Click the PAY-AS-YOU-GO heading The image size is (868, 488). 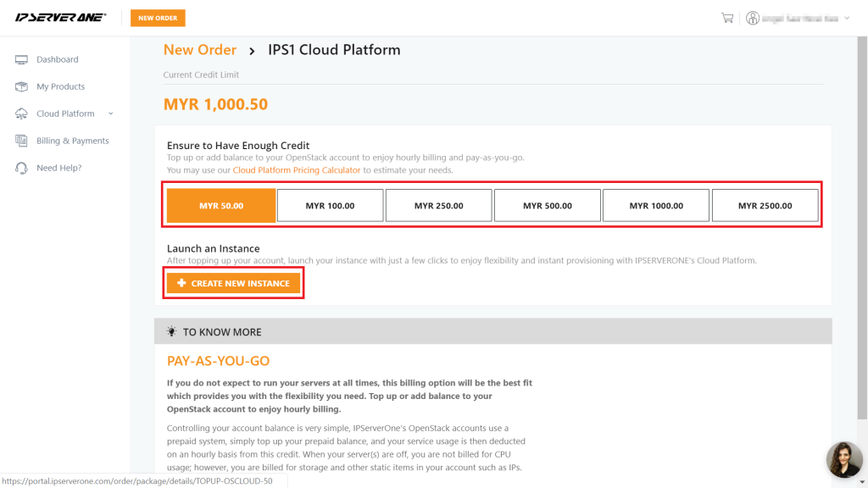click(218, 361)
